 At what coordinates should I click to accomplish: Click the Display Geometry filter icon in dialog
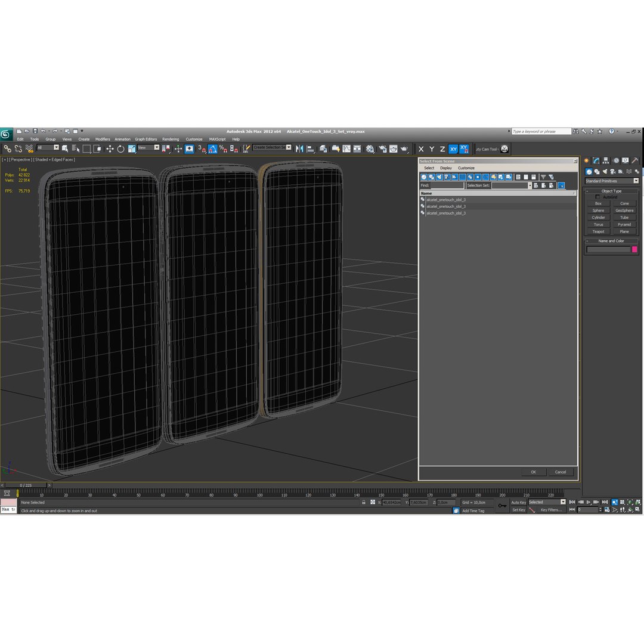424,177
